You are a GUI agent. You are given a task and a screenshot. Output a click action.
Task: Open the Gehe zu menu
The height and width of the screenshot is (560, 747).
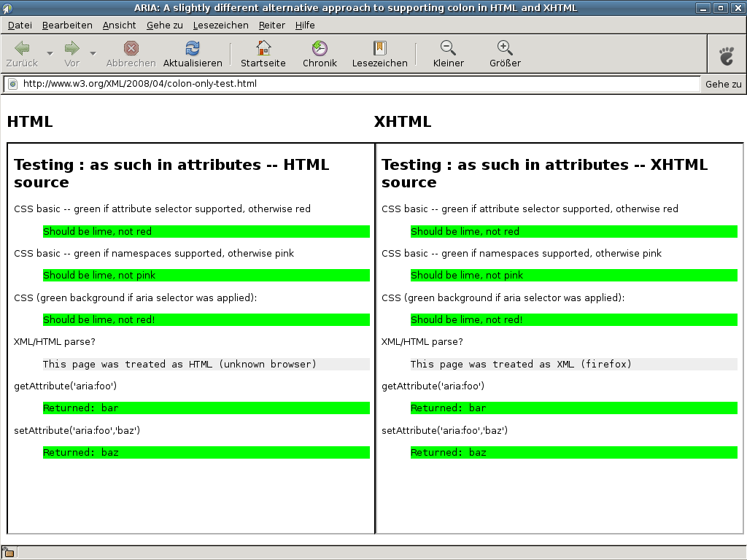click(x=164, y=26)
